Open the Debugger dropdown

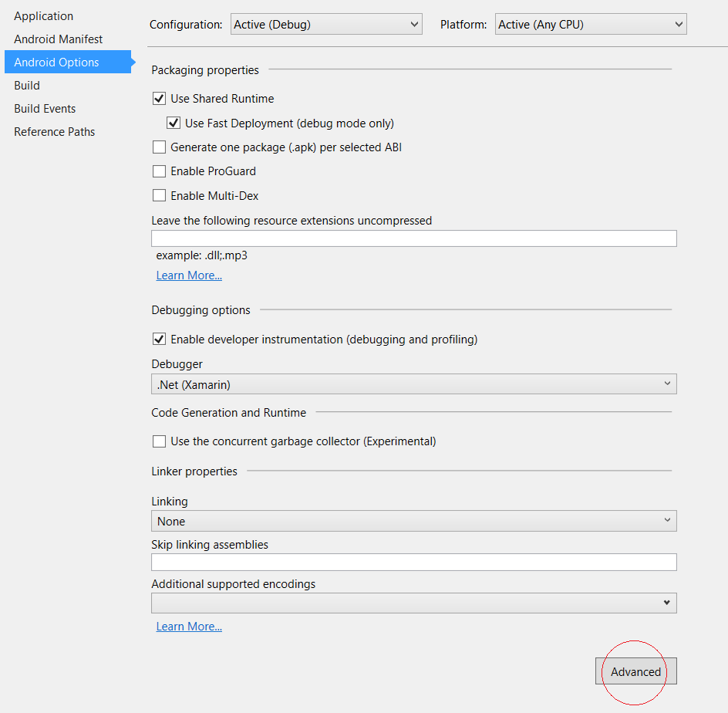[413, 384]
